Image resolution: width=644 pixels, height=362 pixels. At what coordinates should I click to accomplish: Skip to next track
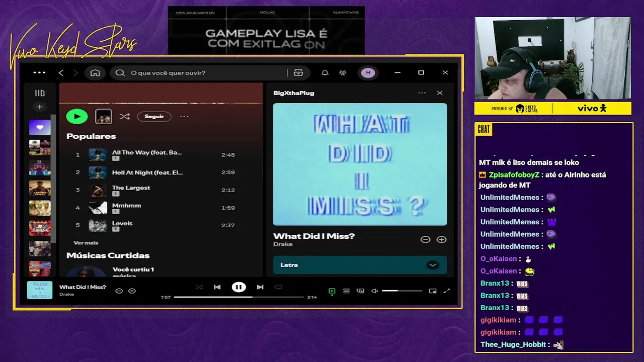[260, 287]
